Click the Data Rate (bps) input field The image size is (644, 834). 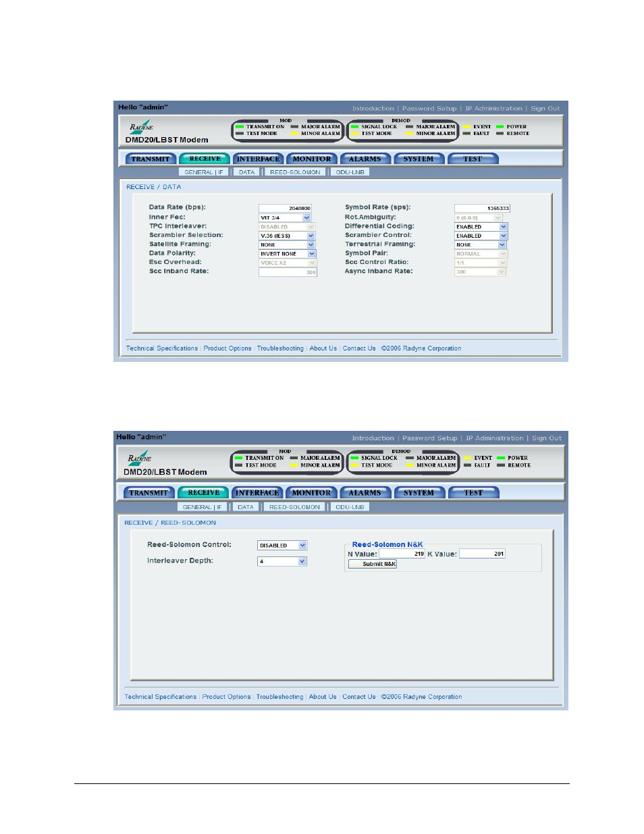click(x=285, y=209)
